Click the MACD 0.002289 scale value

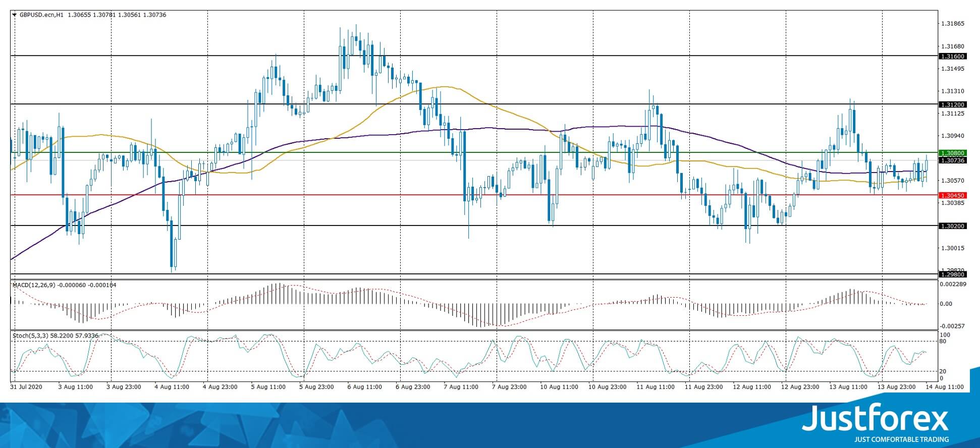click(x=953, y=285)
